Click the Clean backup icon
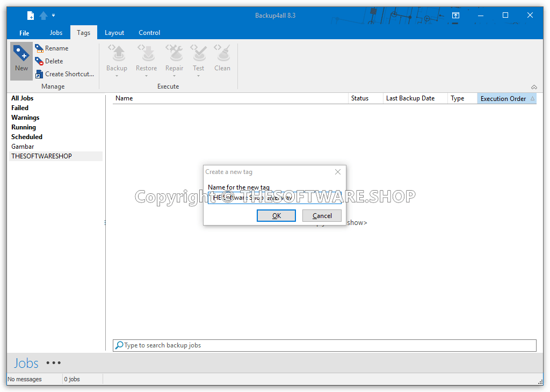This screenshot has height=392, width=550. (222, 53)
